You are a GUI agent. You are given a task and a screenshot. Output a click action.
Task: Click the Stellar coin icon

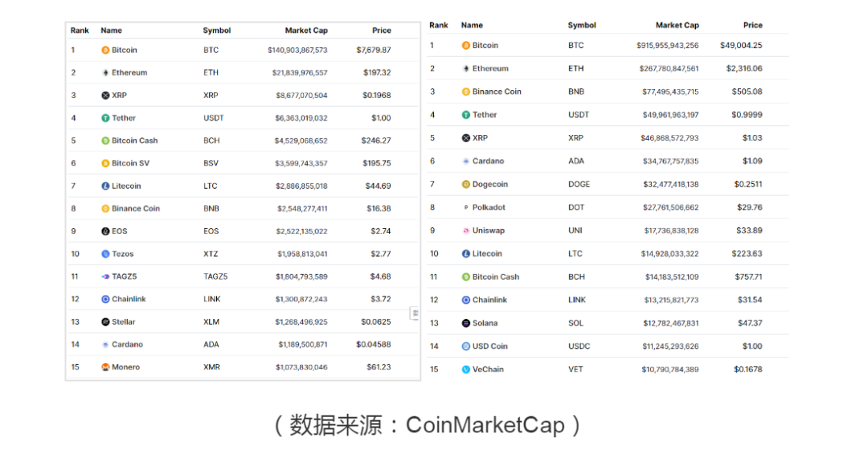[x=105, y=321]
